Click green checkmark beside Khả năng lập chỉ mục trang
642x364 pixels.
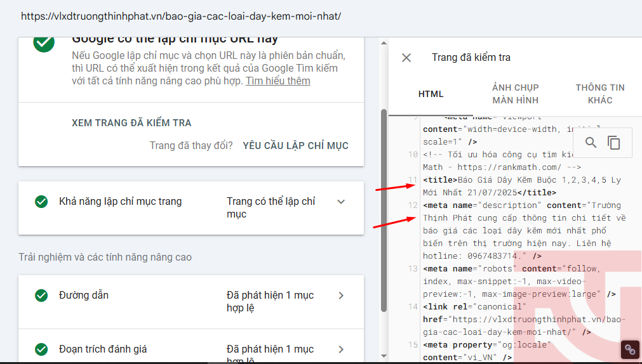[x=41, y=202]
